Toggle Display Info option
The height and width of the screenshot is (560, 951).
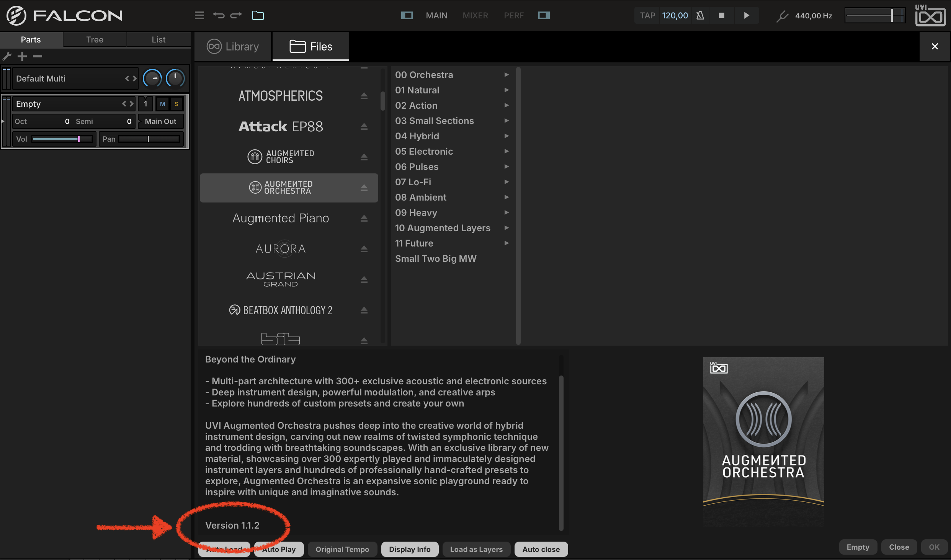pyautogui.click(x=410, y=549)
